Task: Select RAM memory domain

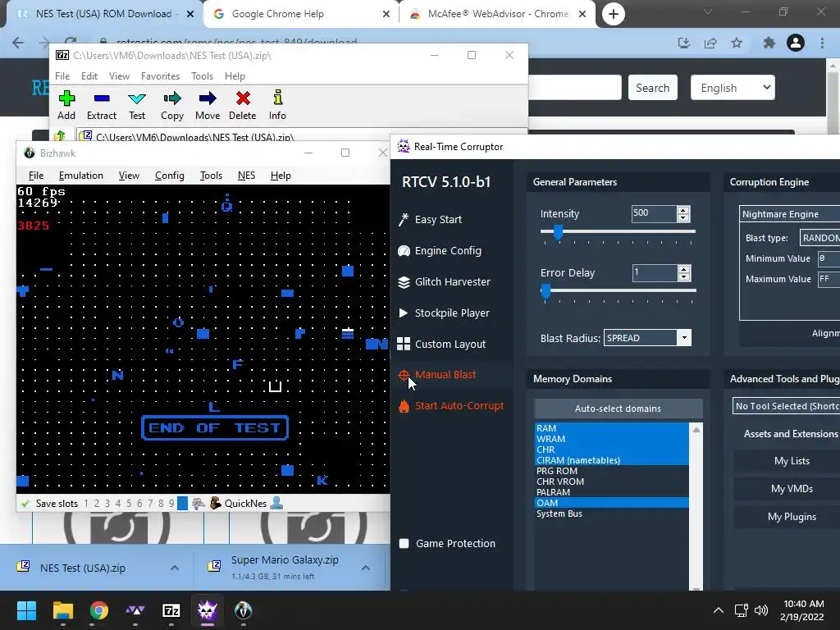Action: (611, 428)
